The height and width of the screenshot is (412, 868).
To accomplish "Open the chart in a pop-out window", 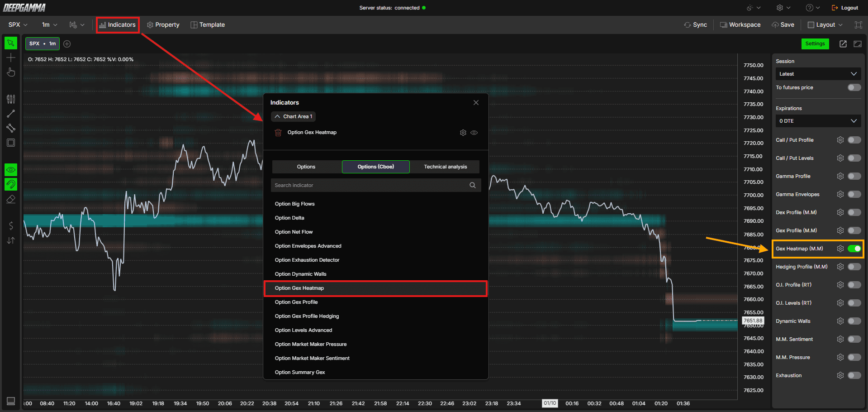I will point(843,44).
